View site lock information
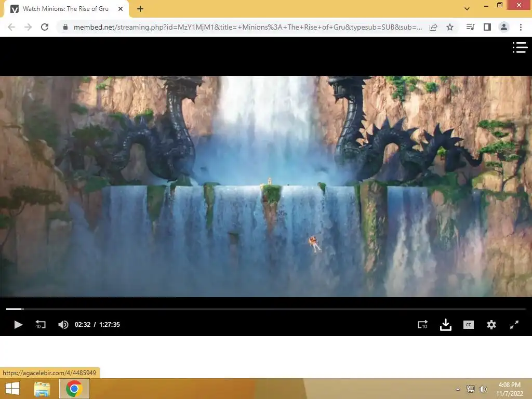This screenshot has height=399, width=532. pyautogui.click(x=65, y=27)
